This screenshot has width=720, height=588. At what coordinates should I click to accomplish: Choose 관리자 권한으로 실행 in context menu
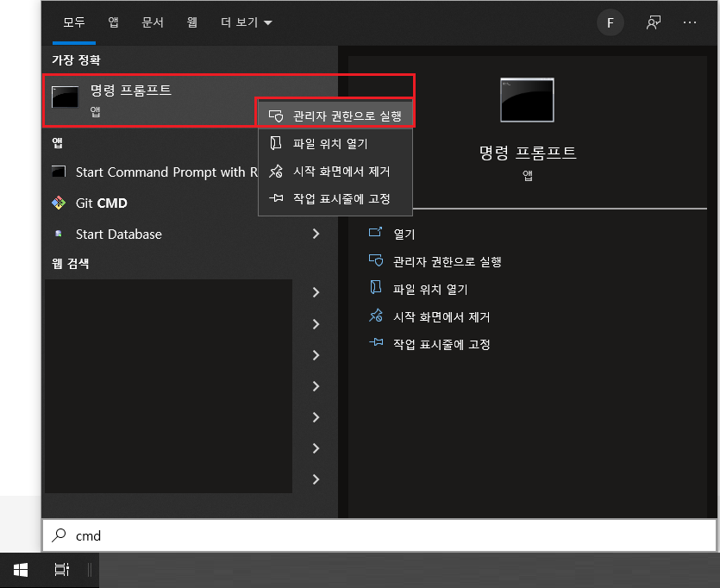335,116
